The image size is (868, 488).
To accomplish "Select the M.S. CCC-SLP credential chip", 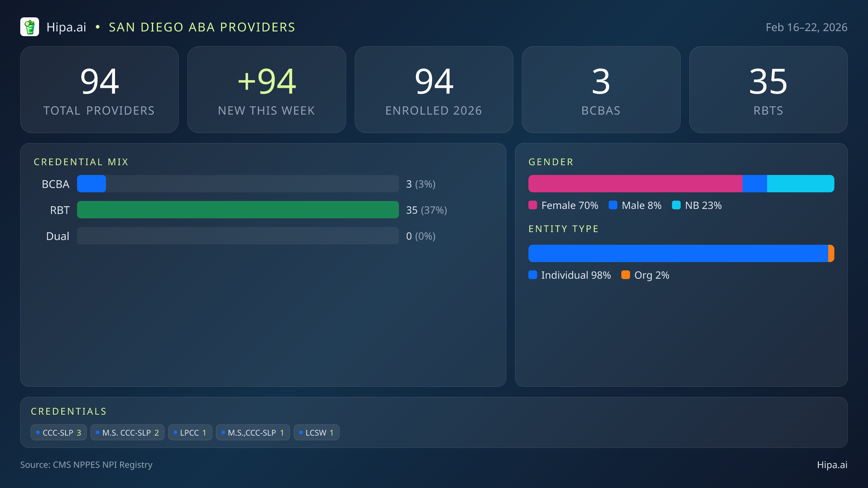I will [x=127, y=433].
